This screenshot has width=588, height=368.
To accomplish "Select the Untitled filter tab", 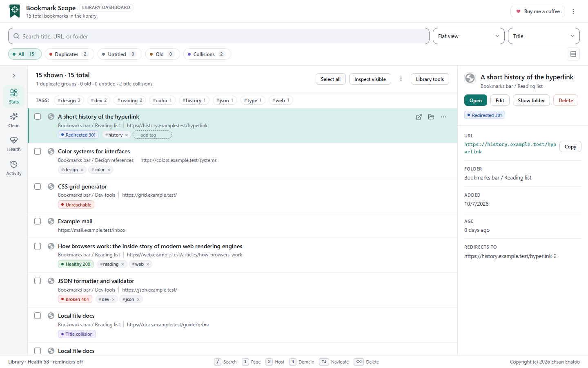I will (120, 54).
